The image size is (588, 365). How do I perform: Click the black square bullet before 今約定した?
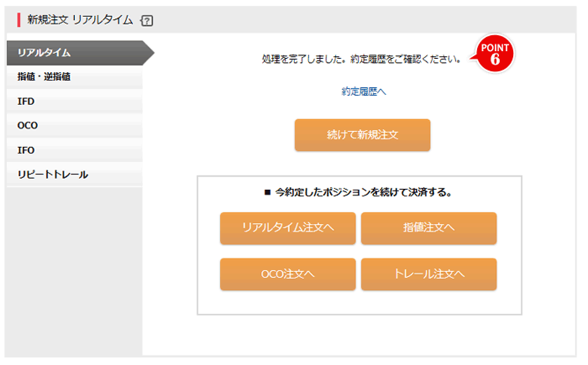[267, 193]
